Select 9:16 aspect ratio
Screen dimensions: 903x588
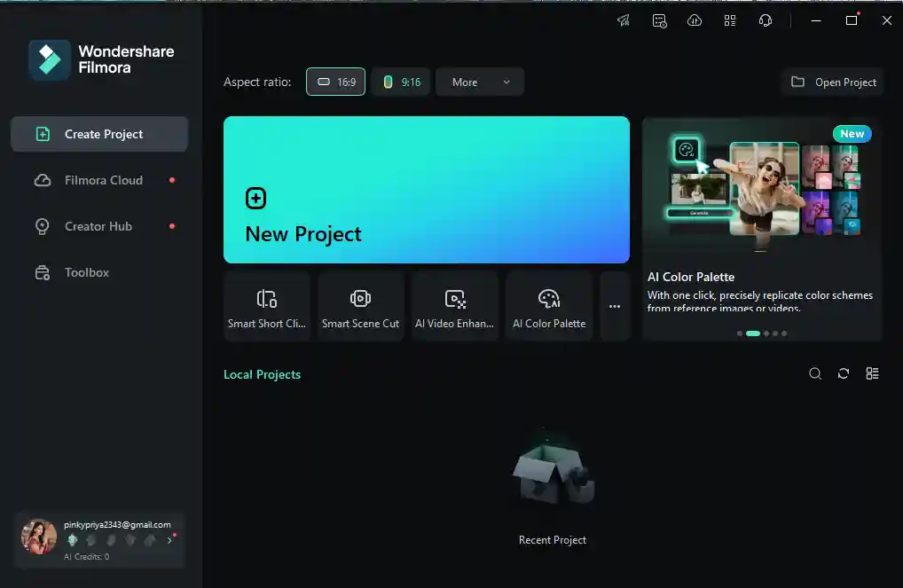tap(401, 82)
